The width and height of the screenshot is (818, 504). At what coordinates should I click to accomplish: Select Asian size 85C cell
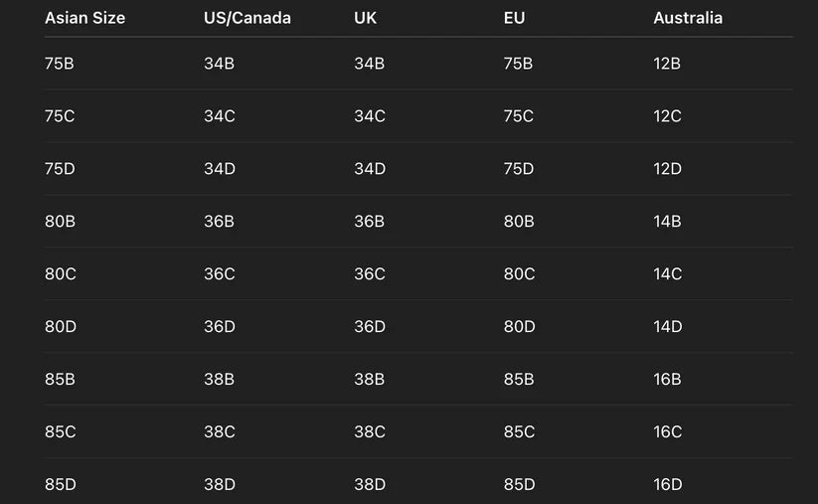pyautogui.click(x=61, y=432)
